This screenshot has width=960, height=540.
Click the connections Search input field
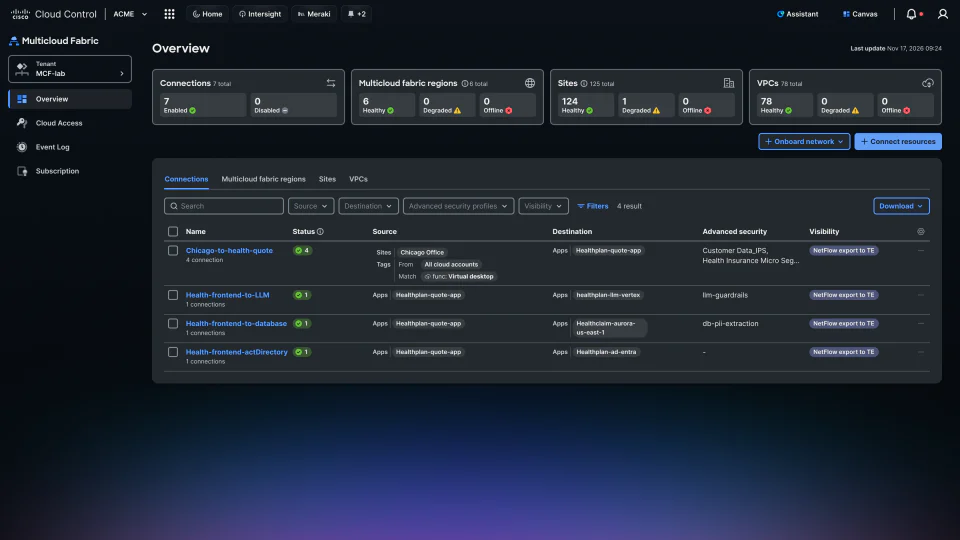pyautogui.click(x=223, y=206)
